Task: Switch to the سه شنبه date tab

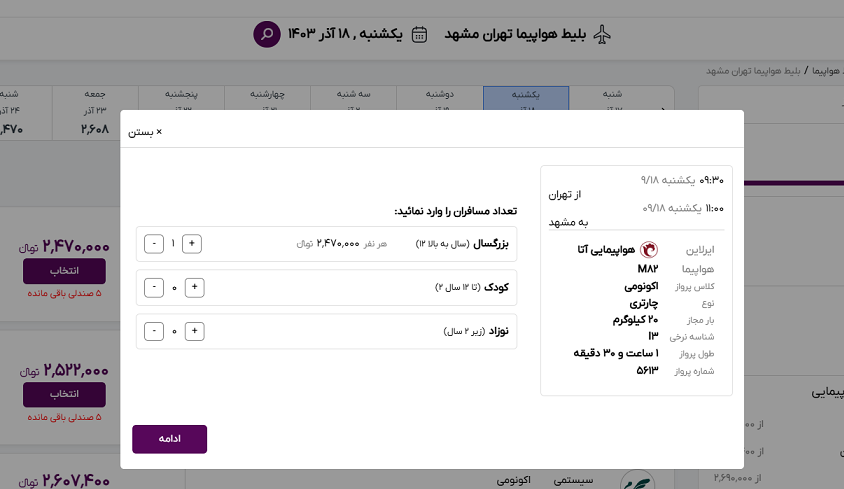Action: pos(354,98)
